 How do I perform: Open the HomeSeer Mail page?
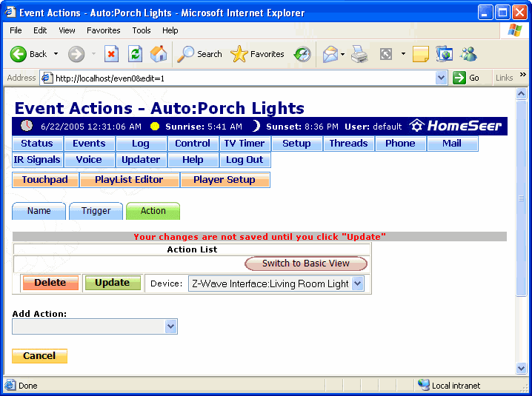pos(452,144)
